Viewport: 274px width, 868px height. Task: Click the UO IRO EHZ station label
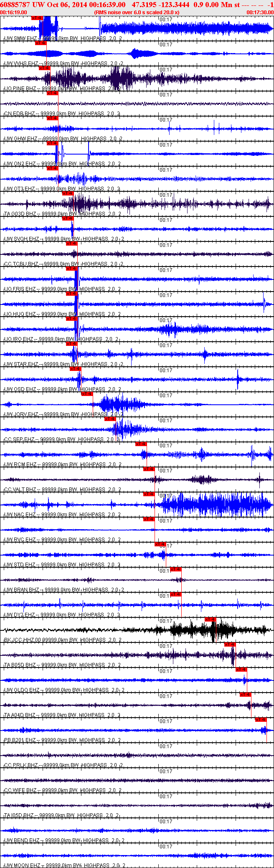pyautogui.click(x=61, y=339)
